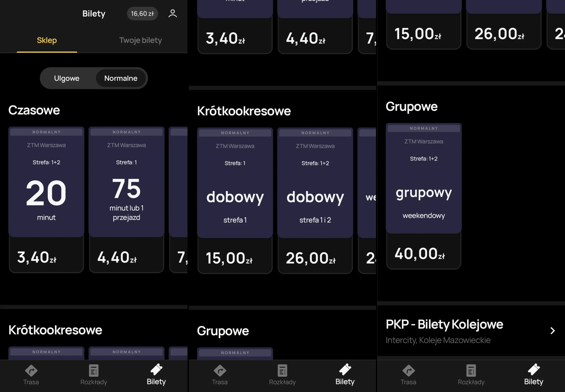This screenshot has width=565, height=392.
Task: Switch to the Sklep tab
Action: [x=47, y=40]
